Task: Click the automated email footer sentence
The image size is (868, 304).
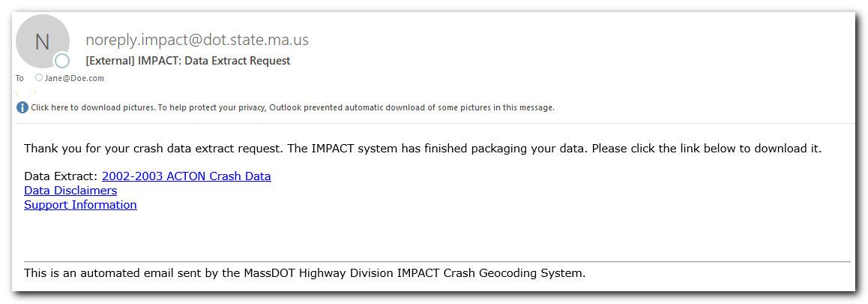Action: [304, 273]
